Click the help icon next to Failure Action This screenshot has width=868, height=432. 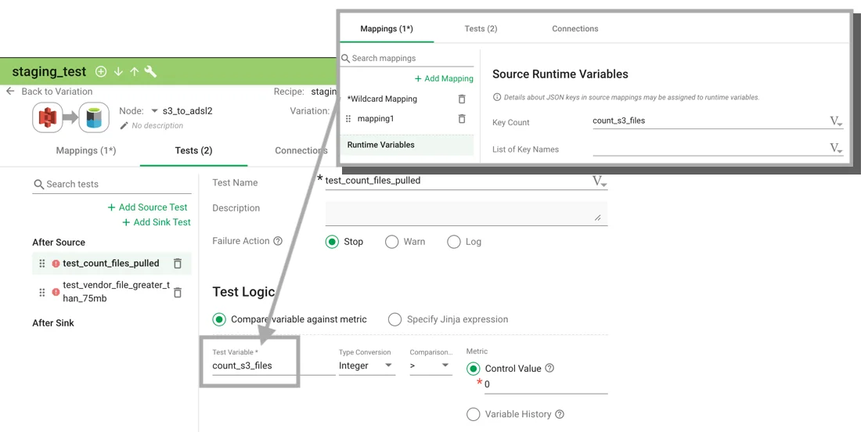(x=278, y=241)
